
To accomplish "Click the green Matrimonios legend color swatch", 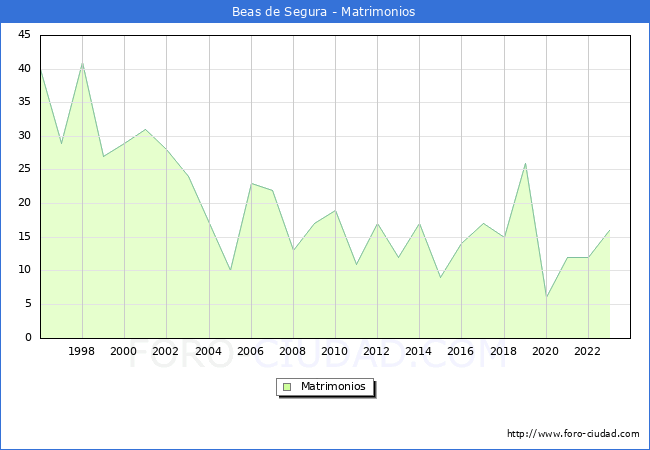I will click(287, 387).
